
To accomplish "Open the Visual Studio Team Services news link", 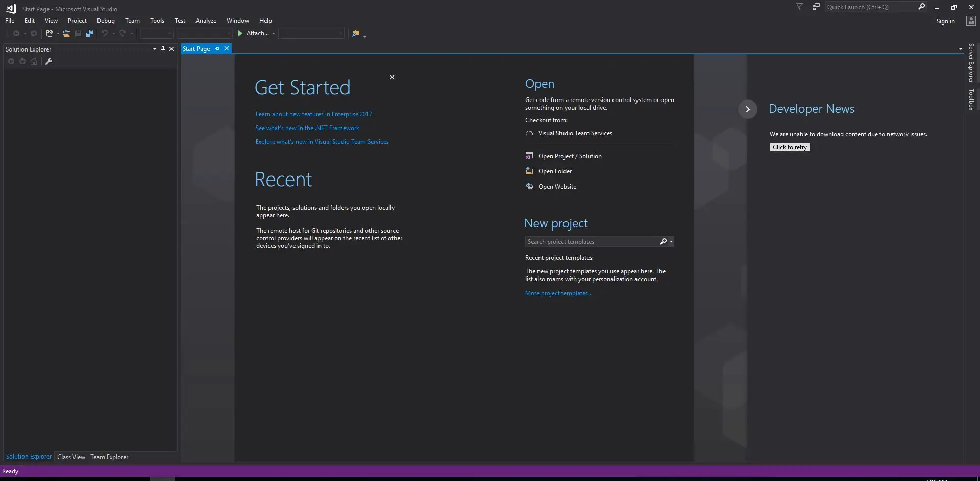I will point(575,133).
